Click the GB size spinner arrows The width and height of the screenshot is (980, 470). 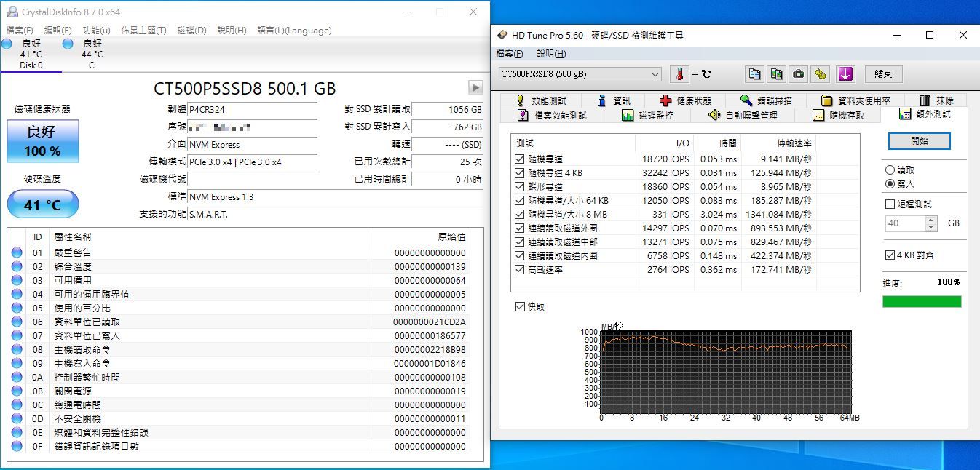[x=930, y=224]
